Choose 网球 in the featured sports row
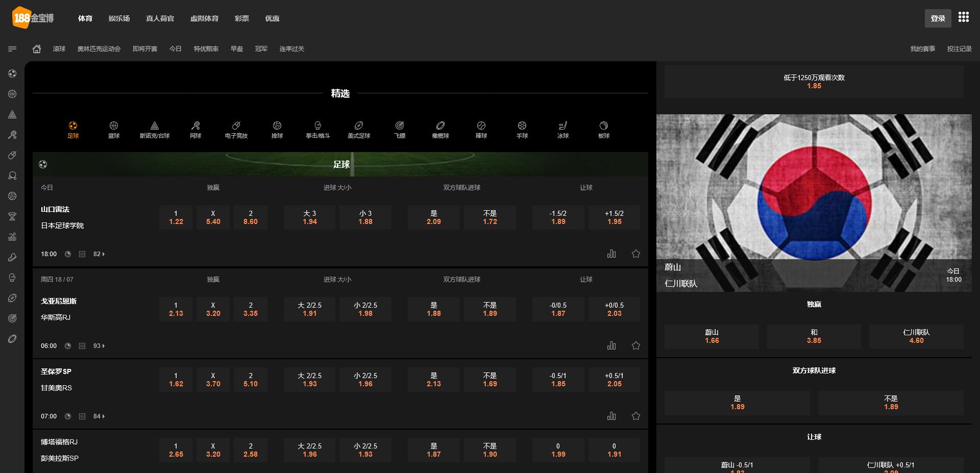Viewport: 980px width, 473px height. pyautogui.click(x=195, y=130)
